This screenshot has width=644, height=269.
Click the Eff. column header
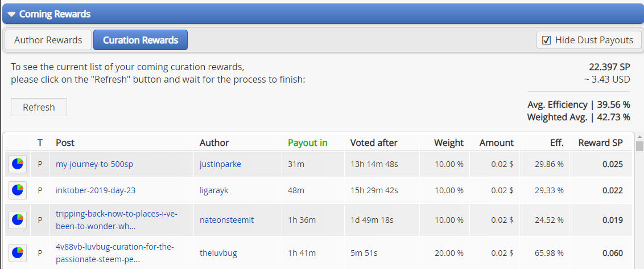(x=555, y=142)
